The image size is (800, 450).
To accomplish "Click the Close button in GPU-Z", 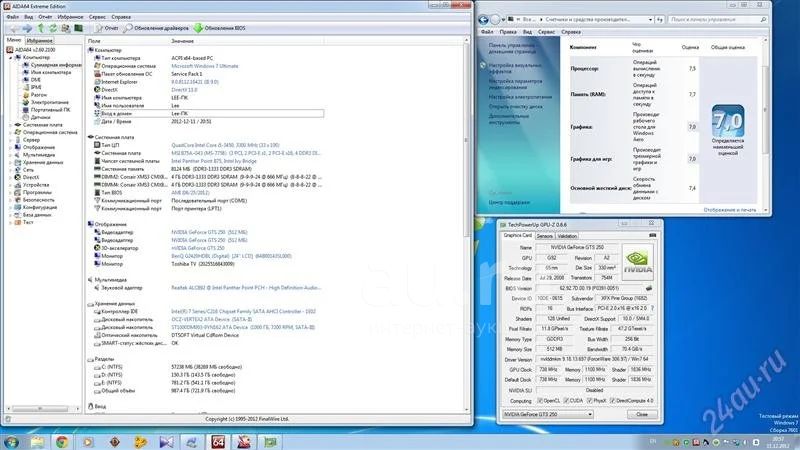I will click(x=642, y=414).
